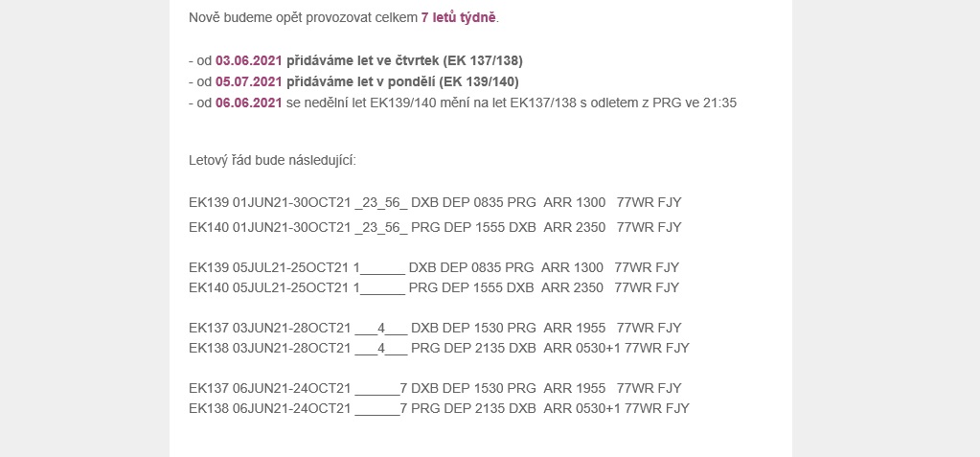Click the EK140 05JUL21-25OCT21 schedule line
Screen dimensions: 980x457
pyautogui.click(x=434, y=287)
